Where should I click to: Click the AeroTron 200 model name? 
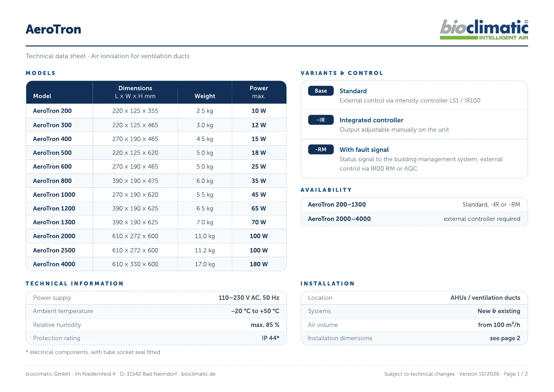click(52, 111)
